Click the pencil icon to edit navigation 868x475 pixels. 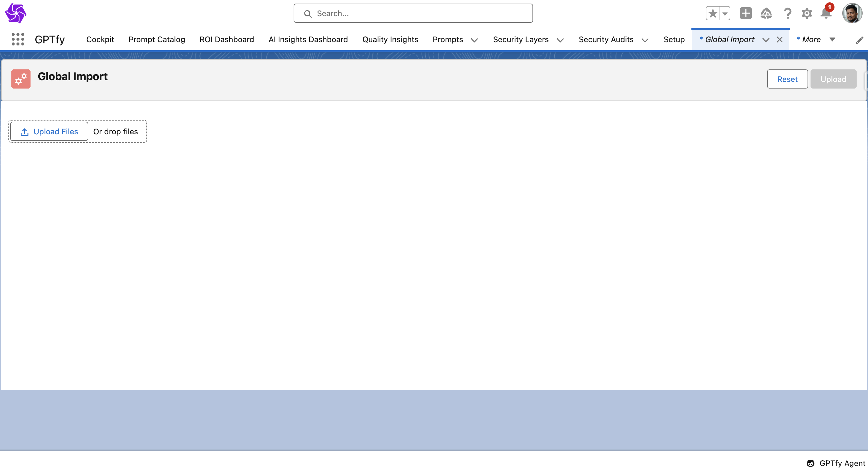tap(859, 40)
